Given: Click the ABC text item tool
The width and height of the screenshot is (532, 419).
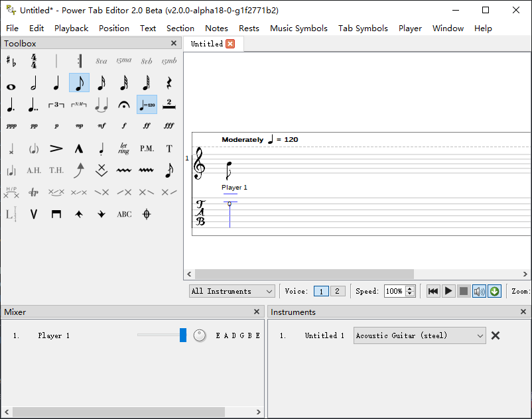Looking at the screenshot, I should [124, 214].
